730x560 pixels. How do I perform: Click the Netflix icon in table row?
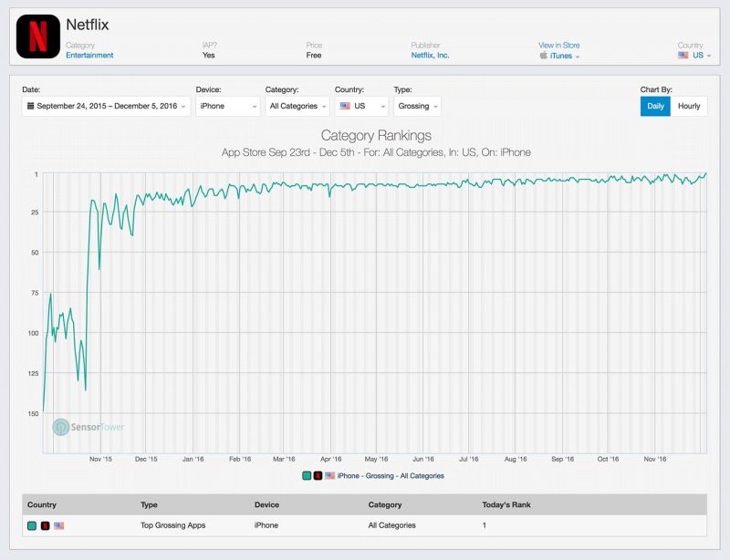[x=45, y=526]
